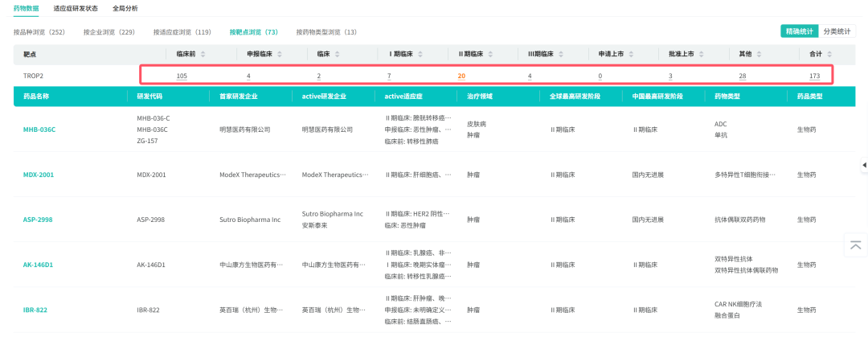Click 双特异性抗体偶联药物 in AK-146D1 row

tap(746, 270)
